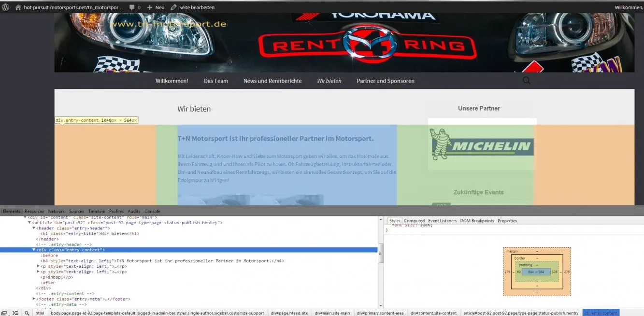Select div.entry-content breadcrumb item
The image size is (644, 316).
(x=601, y=313)
